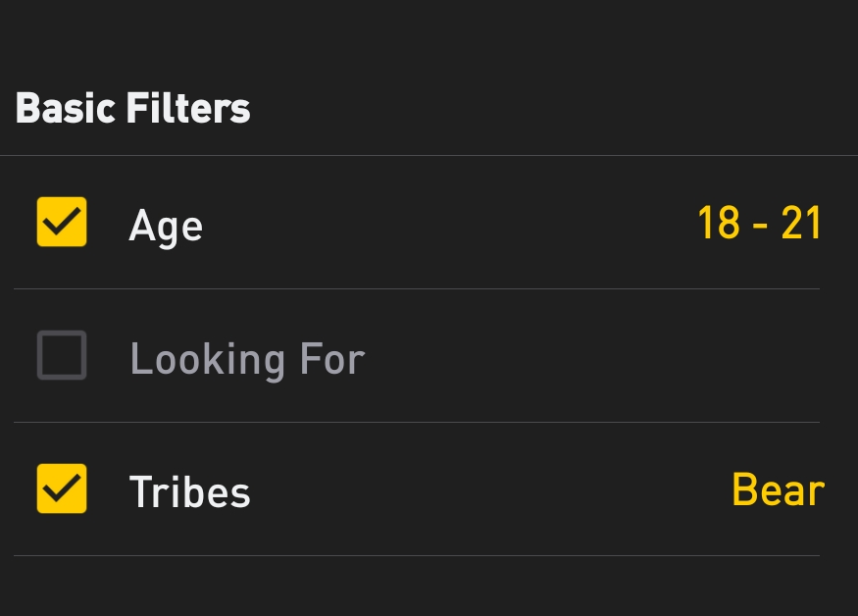Click the Age filter label
This screenshot has width=858, height=616.
pyautogui.click(x=166, y=226)
